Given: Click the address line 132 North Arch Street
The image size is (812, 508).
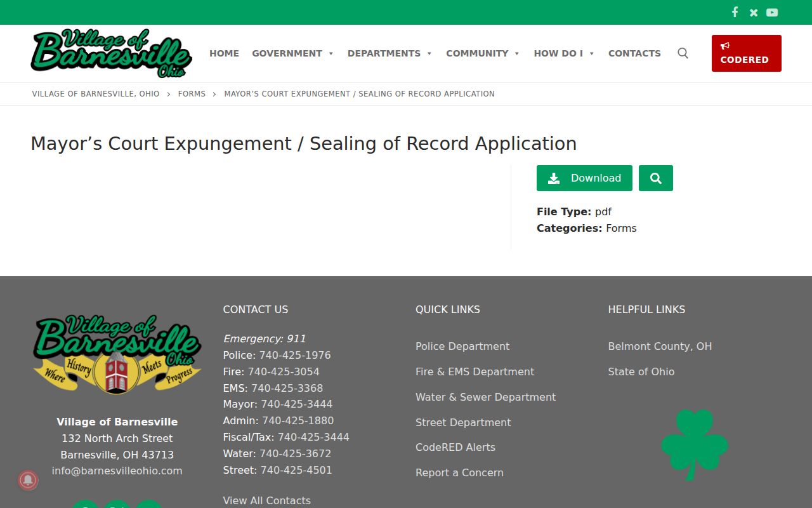Looking at the screenshot, I should click(117, 438).
